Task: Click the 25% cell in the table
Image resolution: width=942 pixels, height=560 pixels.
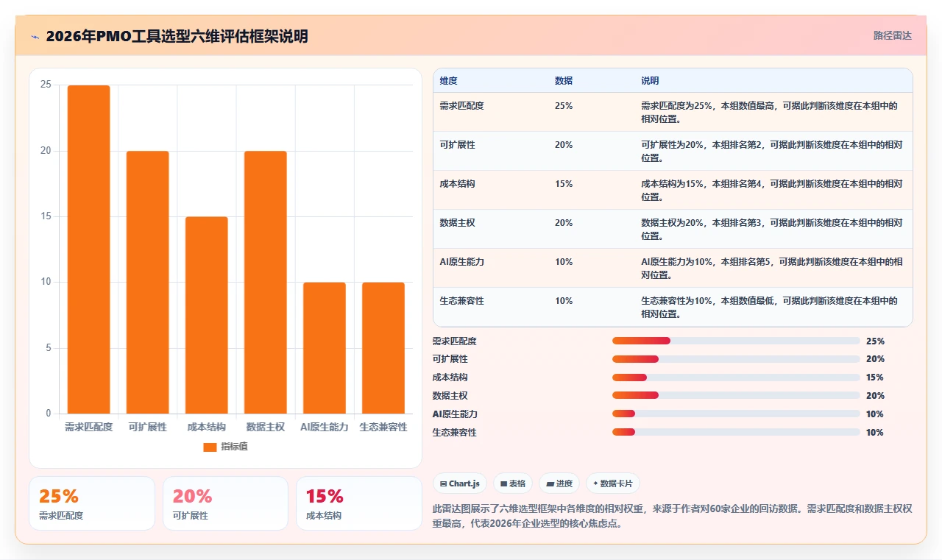Action: [564, 106]
